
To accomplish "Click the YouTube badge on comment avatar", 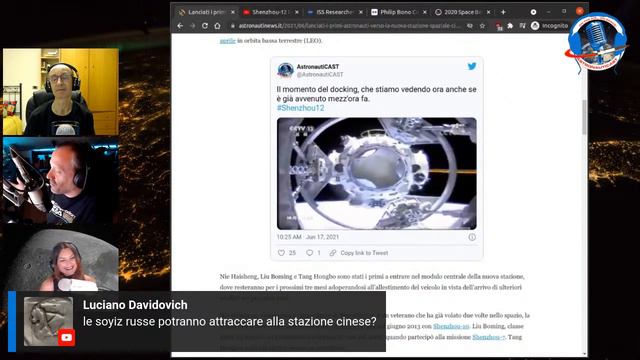I will (x=66, y=338).
